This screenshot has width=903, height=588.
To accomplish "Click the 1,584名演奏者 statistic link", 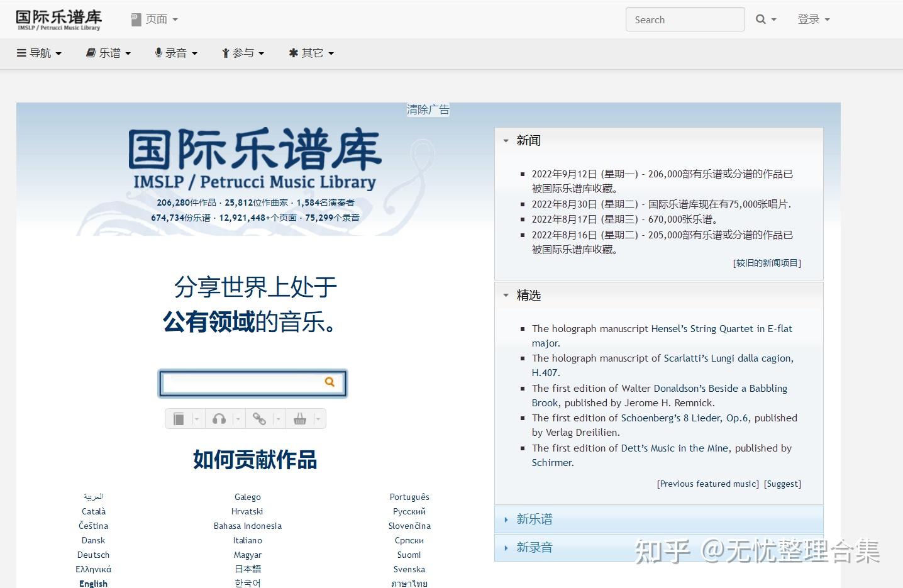I will (325, 202).
